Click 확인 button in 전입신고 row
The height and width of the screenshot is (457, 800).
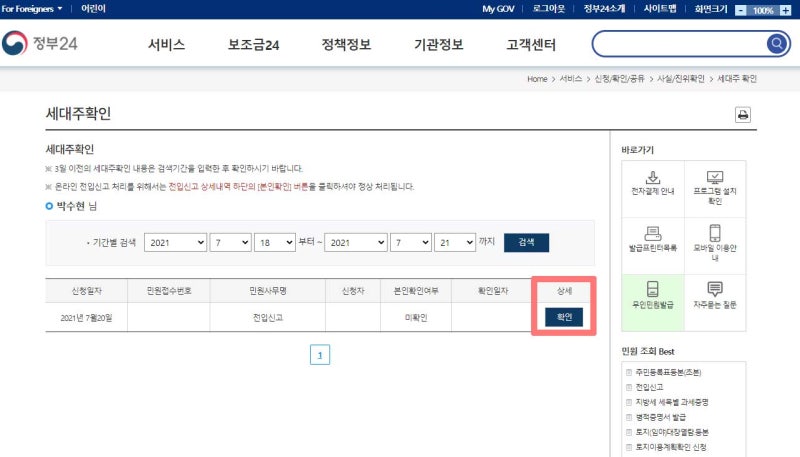(564, 317)
